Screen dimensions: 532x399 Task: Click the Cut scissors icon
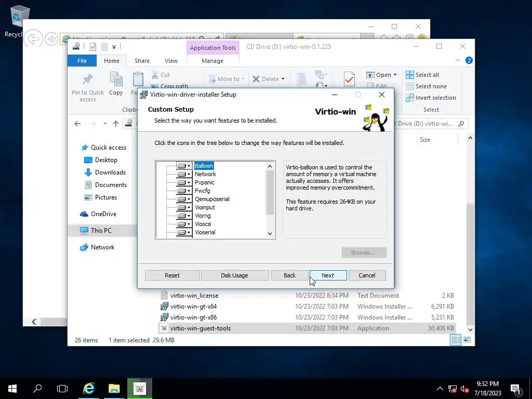point(155,75)
